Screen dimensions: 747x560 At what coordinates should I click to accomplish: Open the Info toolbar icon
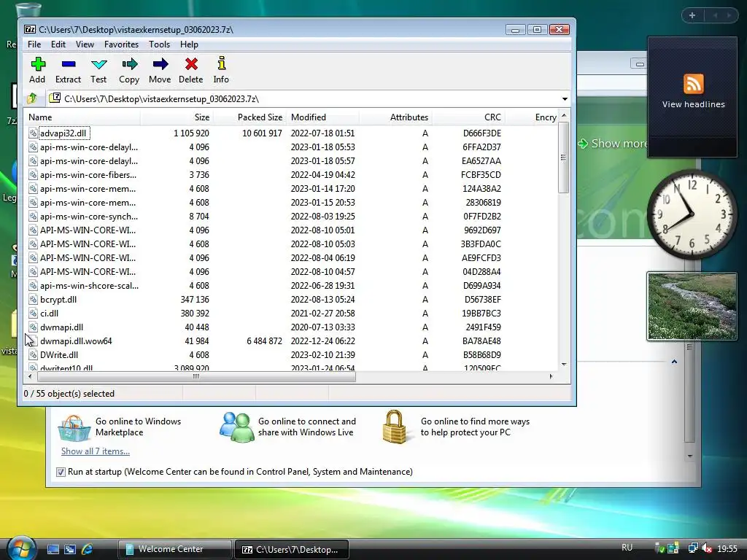pos(222,63)
